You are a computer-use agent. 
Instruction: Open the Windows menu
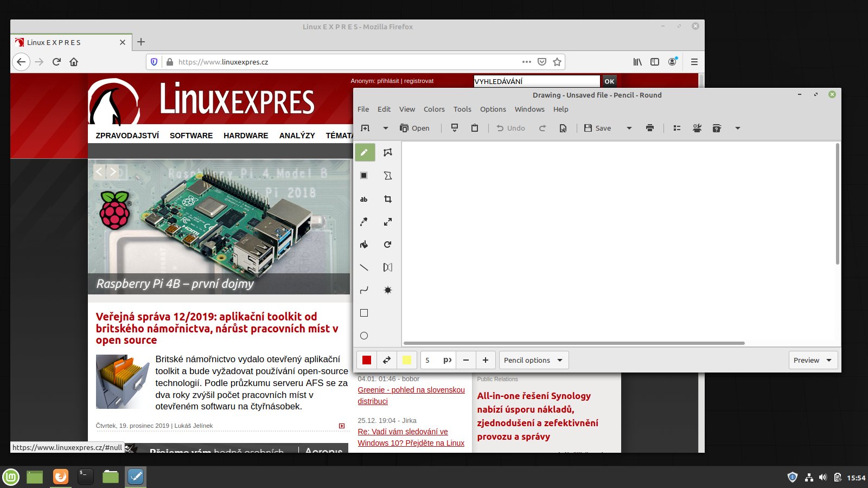pos(529,109)
